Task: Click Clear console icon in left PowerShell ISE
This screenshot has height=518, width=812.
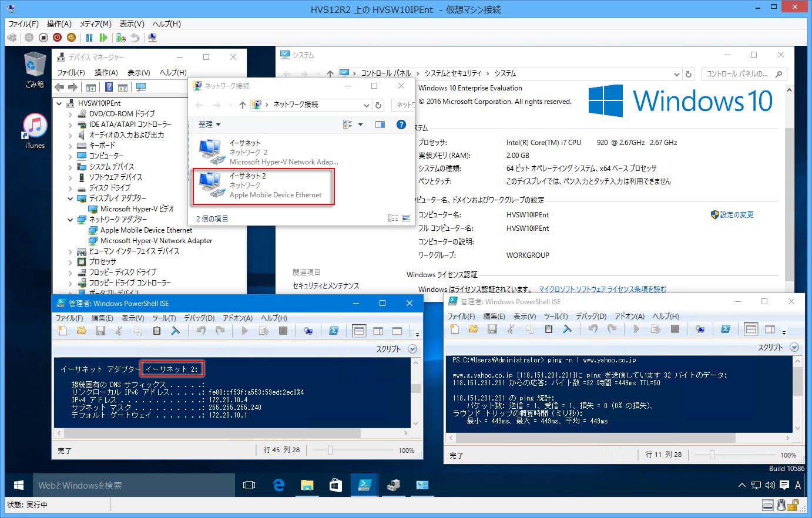Action: [x=175, y=331]
